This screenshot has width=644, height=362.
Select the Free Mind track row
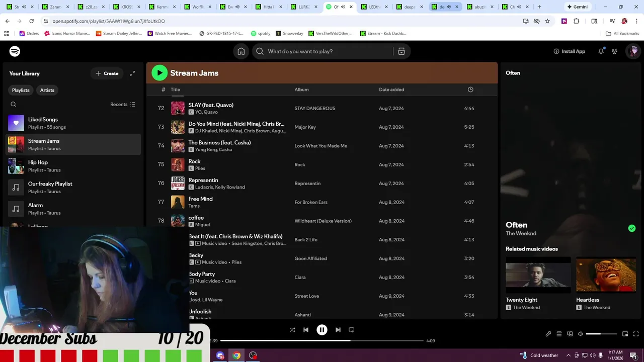(321, 202)
